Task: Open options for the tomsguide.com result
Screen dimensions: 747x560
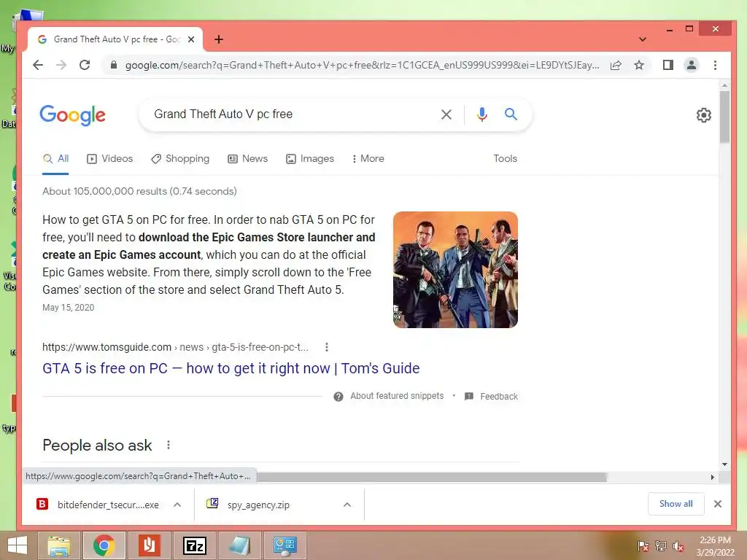Action: pyautogui.click(x=326, y=347)
